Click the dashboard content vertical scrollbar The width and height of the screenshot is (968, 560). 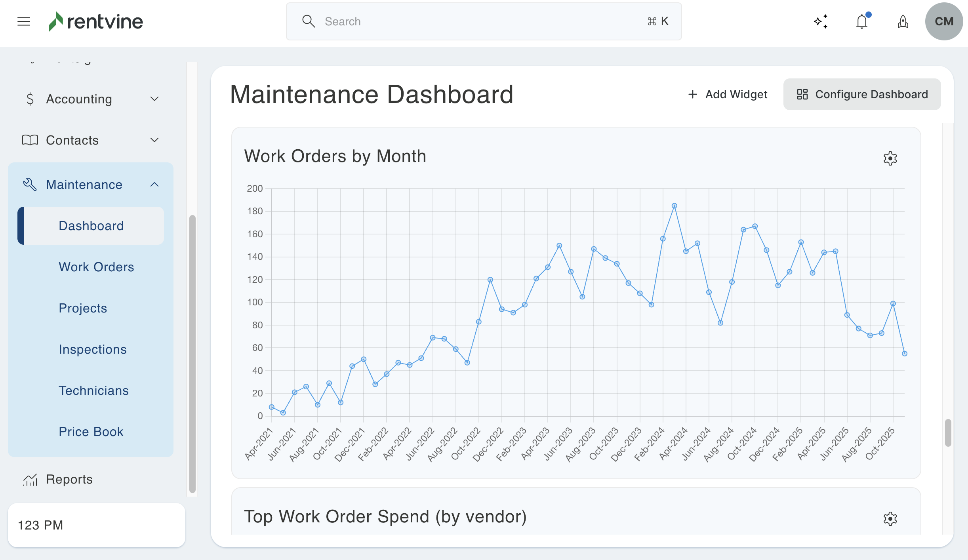tap(948, 432)
